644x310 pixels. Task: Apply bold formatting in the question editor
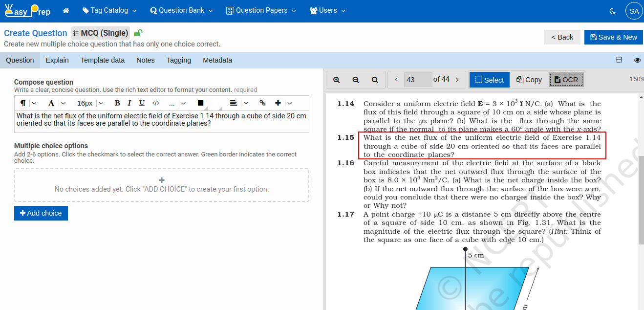(117, 103)
